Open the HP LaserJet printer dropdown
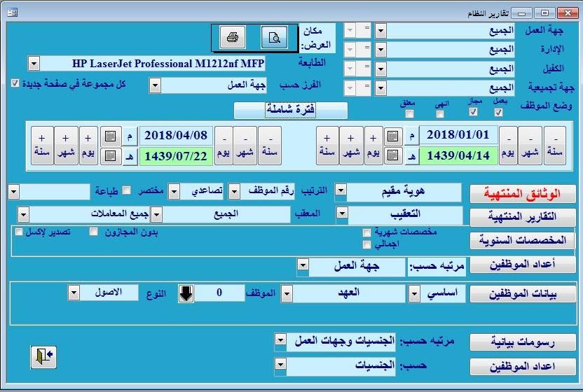The image size is (583, 392). (34, 64)
